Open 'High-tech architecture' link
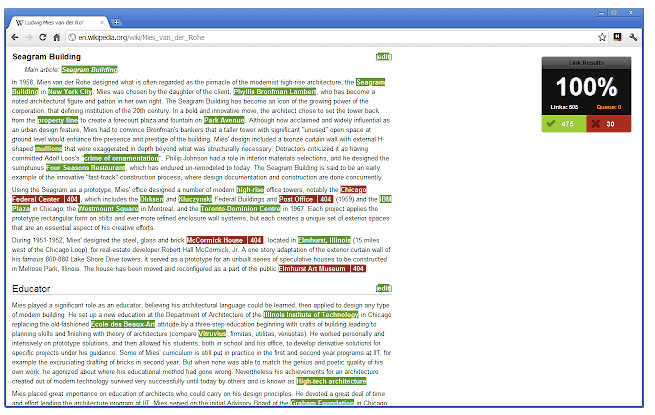This screenshot has height=415, width=655. click(331, 381)
